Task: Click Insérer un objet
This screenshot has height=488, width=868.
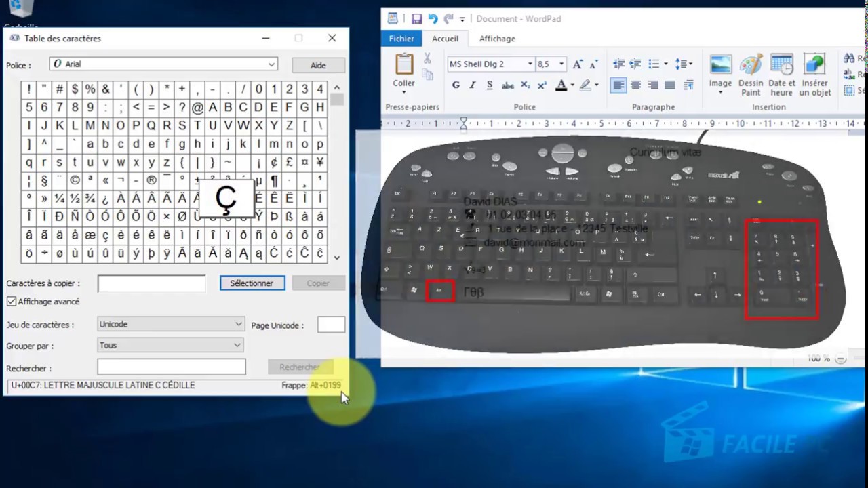Action: coord(814,75)
